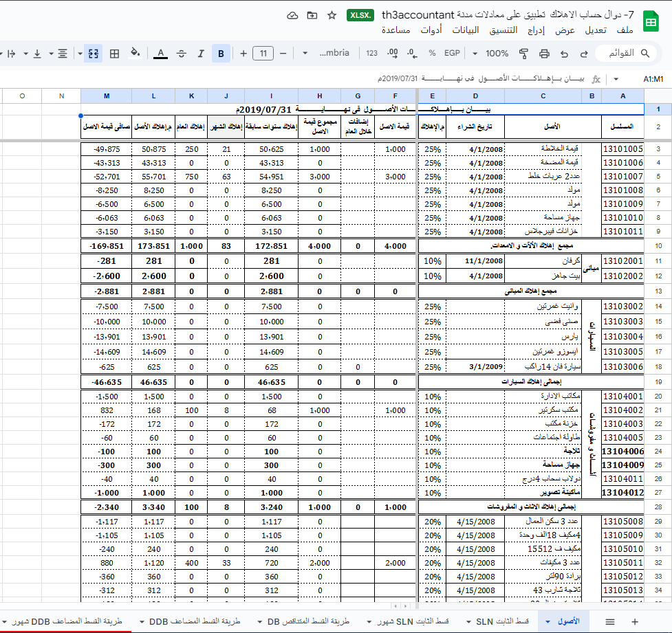The width and height of the screenshot is (672, 633).
Task: Open the fill color picker
Action: pyautogui.click(x=136, y=53)
